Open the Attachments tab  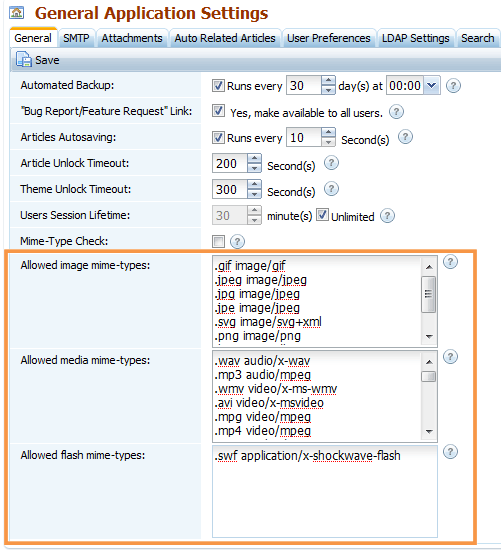[132, 38]
